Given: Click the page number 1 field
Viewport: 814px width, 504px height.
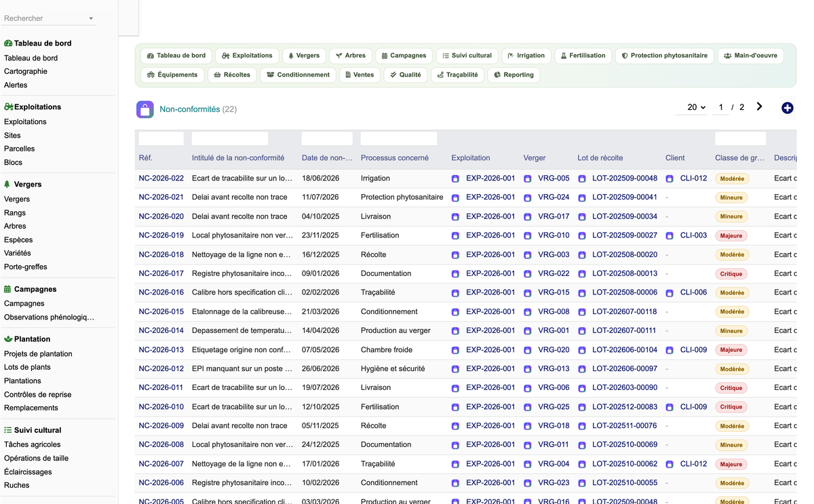Looking at the screenshot, I should tap(720, 107).
